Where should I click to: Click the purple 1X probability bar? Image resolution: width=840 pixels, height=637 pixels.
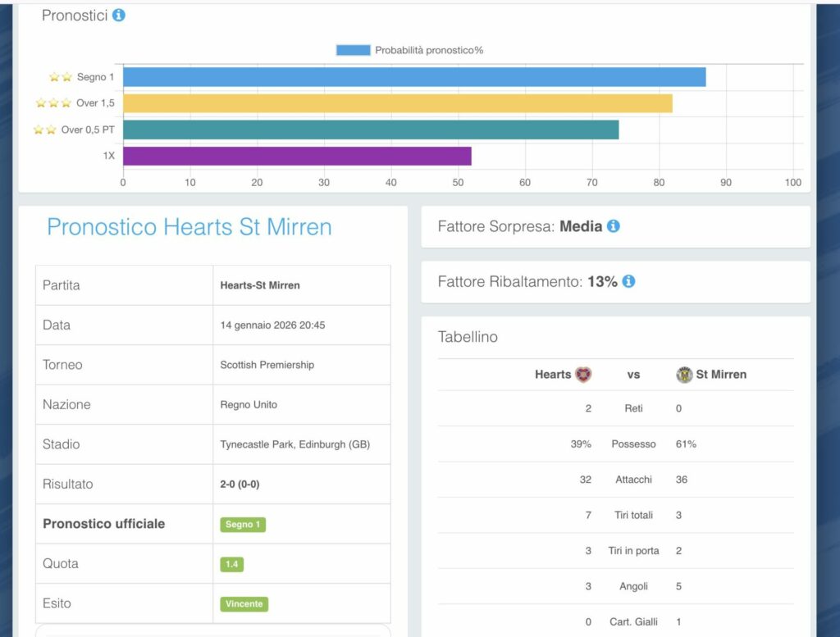(x=297, y=156)
